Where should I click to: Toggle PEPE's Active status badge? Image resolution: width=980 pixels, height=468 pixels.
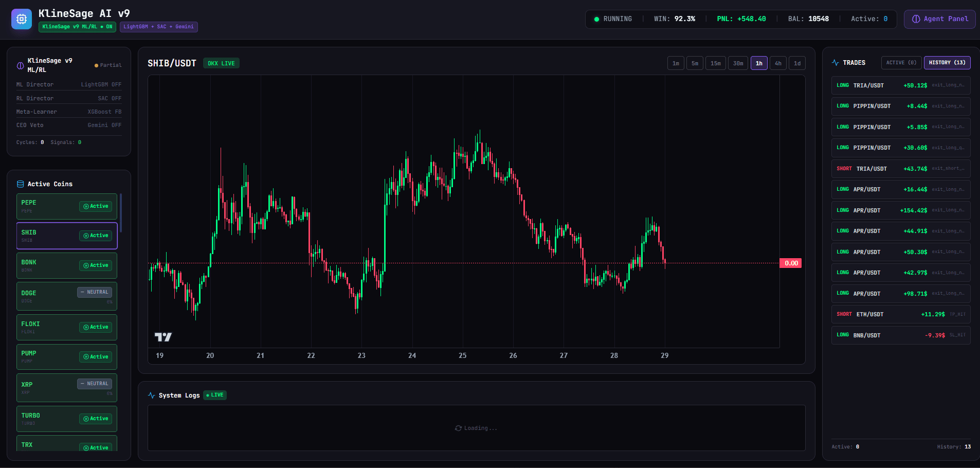[95, 206]
